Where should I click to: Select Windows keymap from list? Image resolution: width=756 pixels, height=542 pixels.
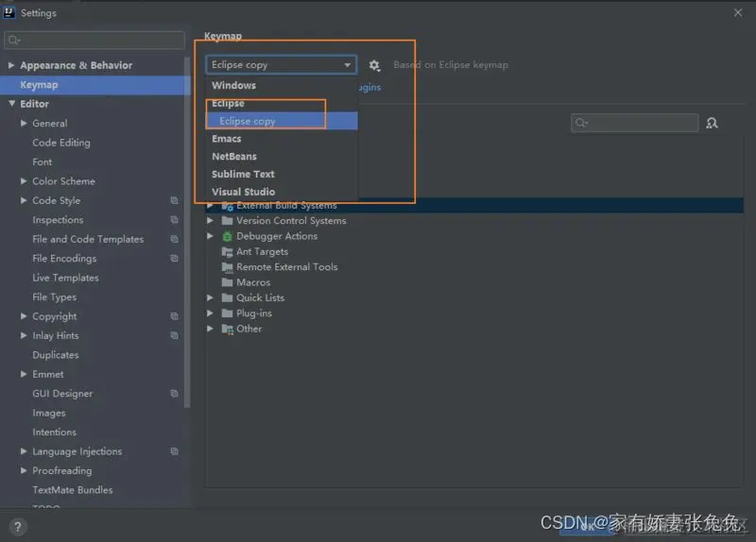pyautogui.click(x=282, y=85)
